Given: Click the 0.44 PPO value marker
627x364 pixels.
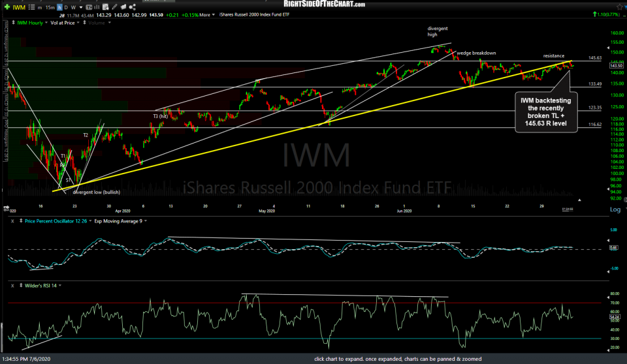Looking at the screenshot, I should [x=613, y=248].
